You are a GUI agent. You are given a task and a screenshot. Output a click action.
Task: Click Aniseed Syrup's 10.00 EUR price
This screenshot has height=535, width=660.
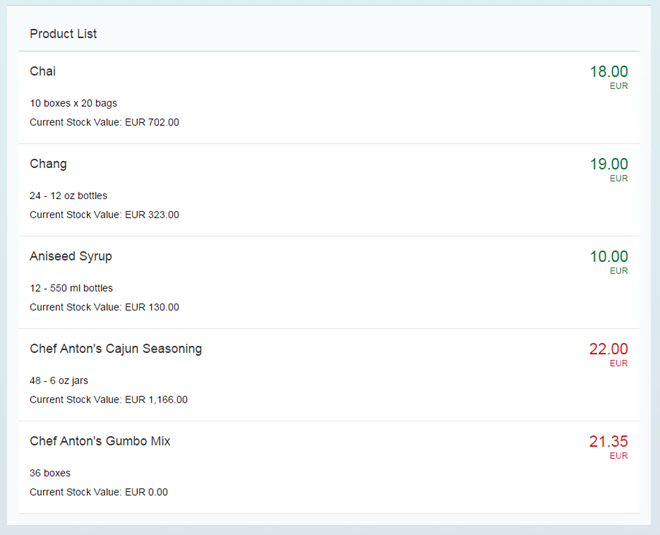tap(608, 257)
